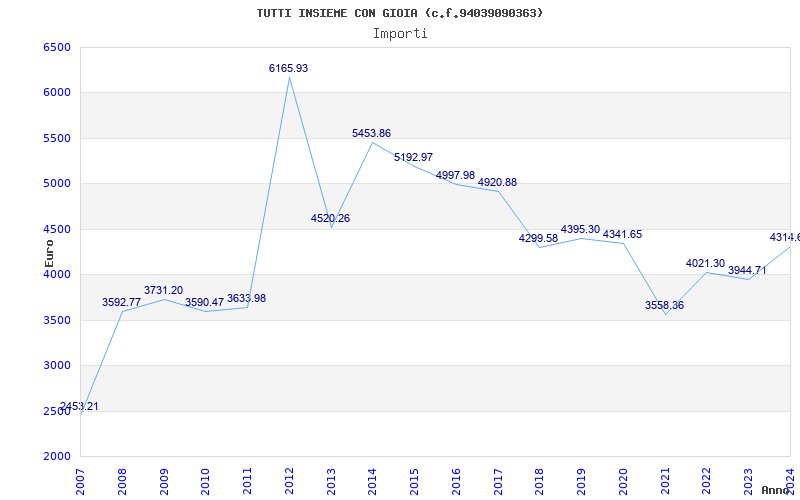Click the 6500 y-axis tick label

tap(57, 47)
